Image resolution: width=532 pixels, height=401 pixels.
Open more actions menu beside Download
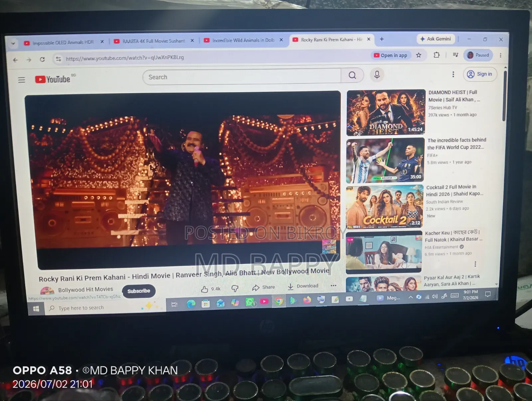point(333,286)
